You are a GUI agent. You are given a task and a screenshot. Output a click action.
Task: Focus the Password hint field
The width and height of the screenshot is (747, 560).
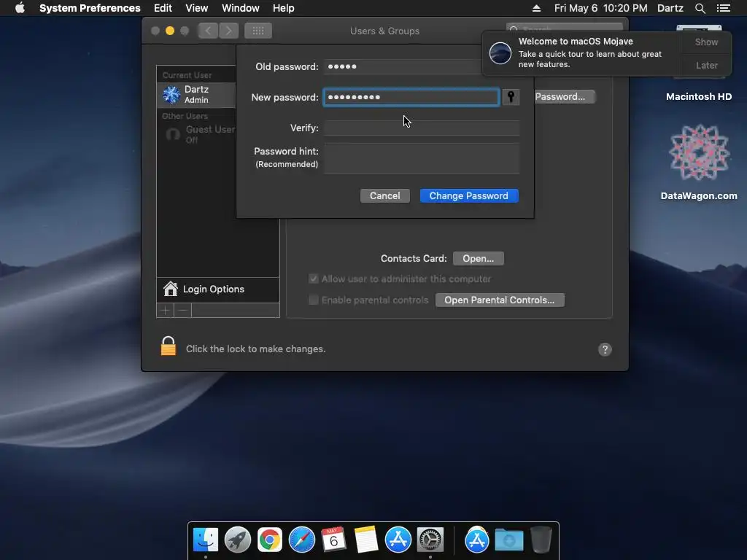[x=422, y=158]
